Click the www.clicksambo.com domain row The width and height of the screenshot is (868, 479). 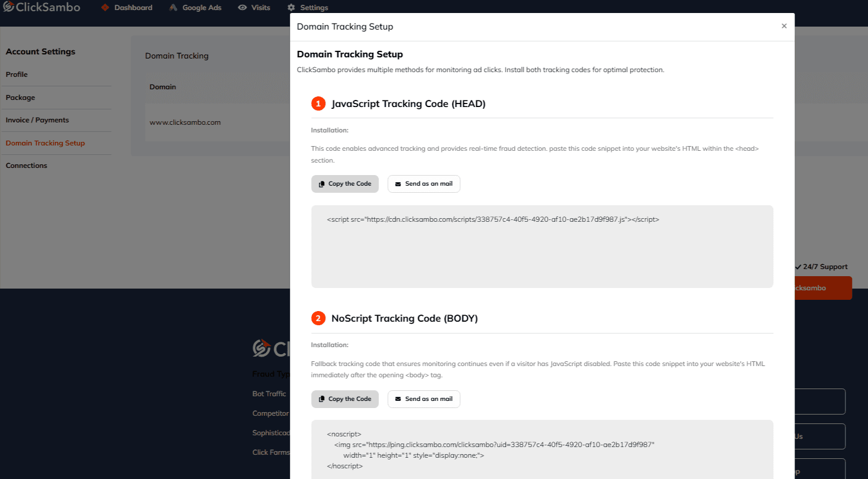[185, 122]
